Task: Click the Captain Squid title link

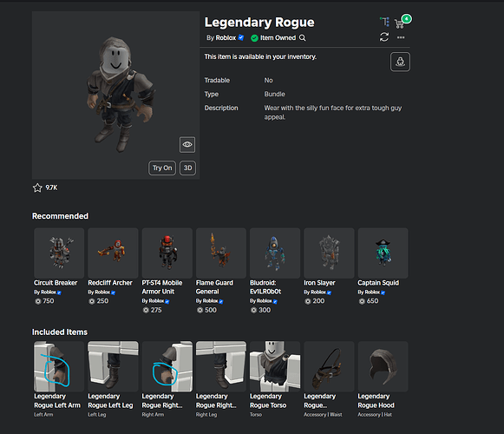Action: click(378, 283)
